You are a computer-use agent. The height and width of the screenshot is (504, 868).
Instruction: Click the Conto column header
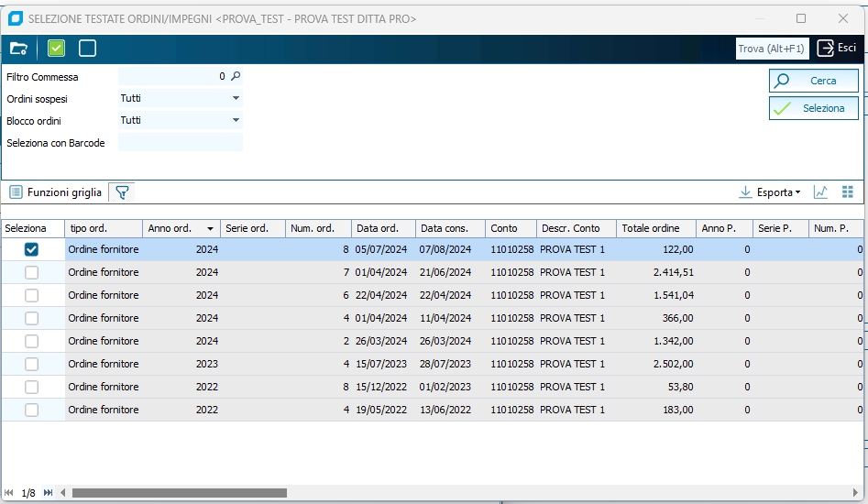point(511,228)
